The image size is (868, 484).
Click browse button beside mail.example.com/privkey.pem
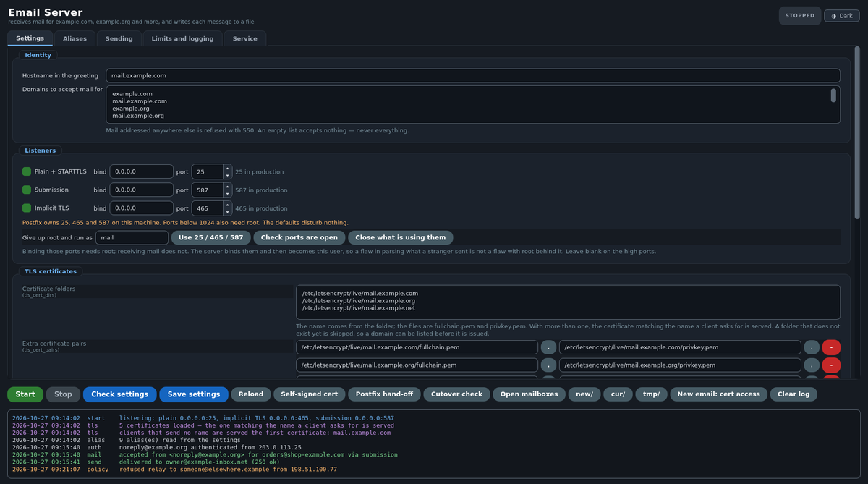pyautogui.click(x=812, y=347)
